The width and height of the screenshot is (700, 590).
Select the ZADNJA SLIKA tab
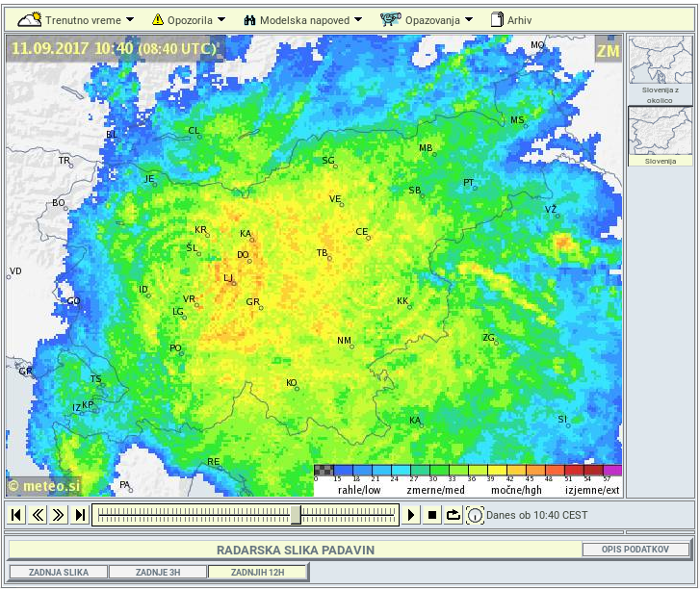point(58,572)
